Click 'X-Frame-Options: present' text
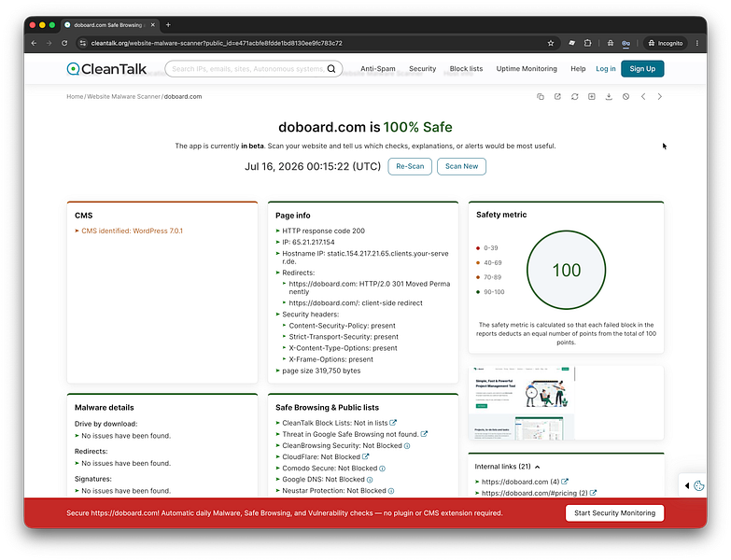Screen dimensions: 731x560 coord(331,359)
